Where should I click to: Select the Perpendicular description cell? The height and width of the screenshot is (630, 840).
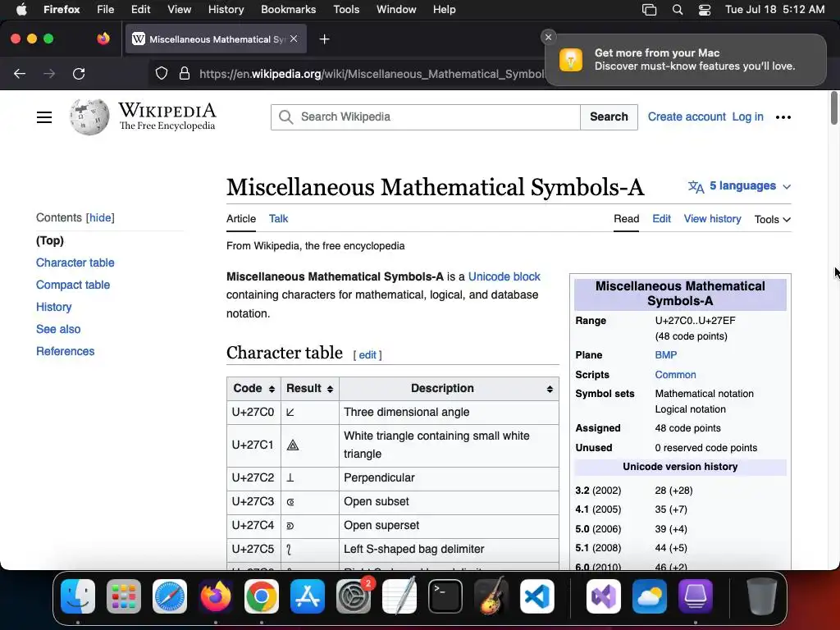pos(449,477)
